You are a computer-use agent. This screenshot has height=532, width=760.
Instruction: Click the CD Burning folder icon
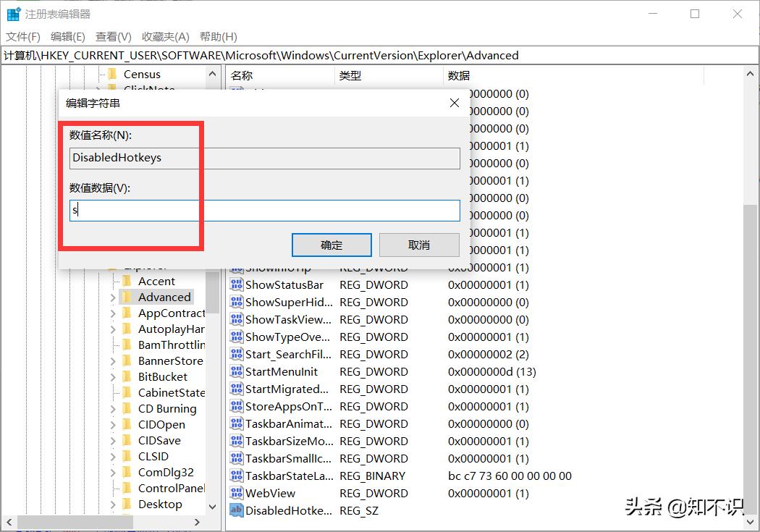(126, 408)
